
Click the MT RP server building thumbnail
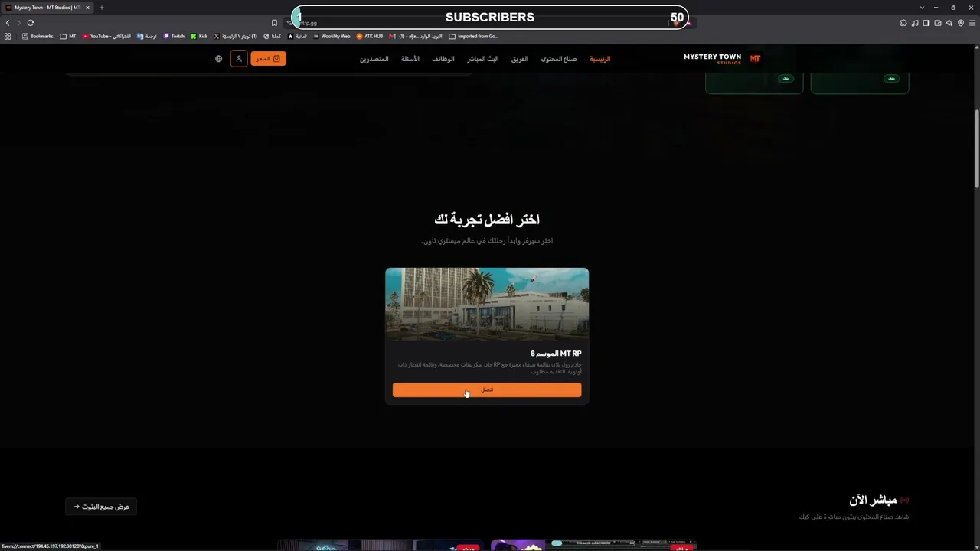[x=487, y=304]
